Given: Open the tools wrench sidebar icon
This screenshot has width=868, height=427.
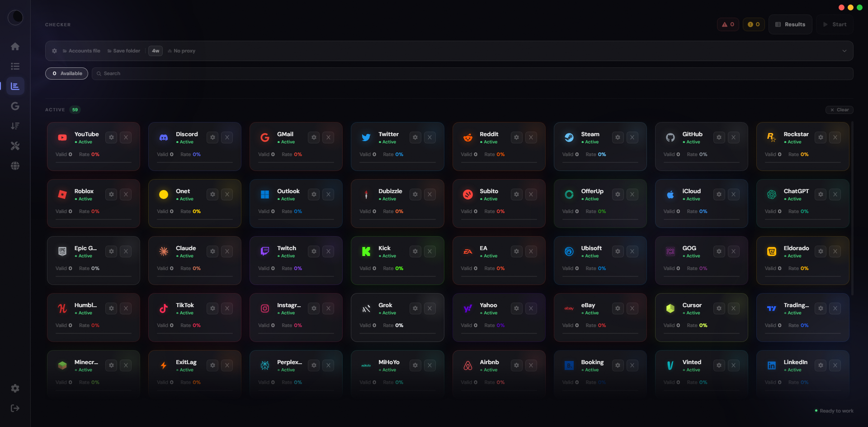Looking at the screenshot, I should (15, 146).
